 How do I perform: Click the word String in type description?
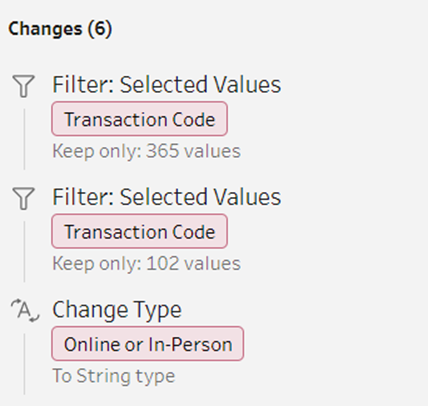point(97,376)
